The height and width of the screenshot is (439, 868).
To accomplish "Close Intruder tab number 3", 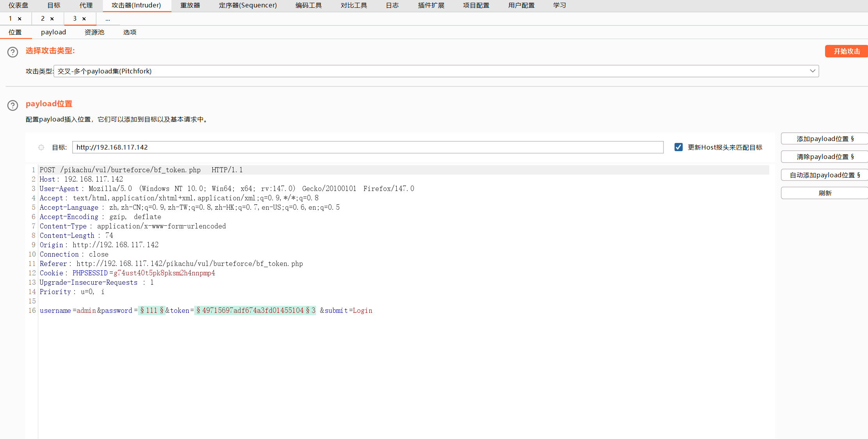I will pyautogui.click(x=84, y=19).
